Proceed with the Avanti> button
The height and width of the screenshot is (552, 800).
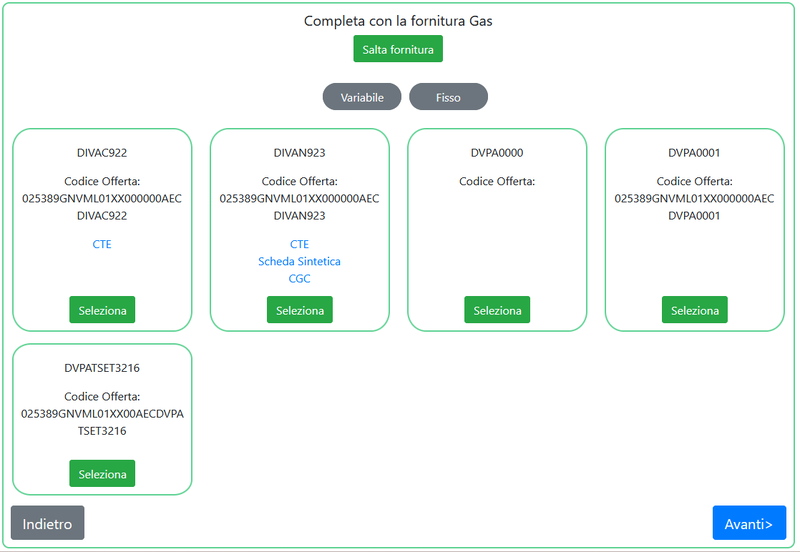click(749, 522)
